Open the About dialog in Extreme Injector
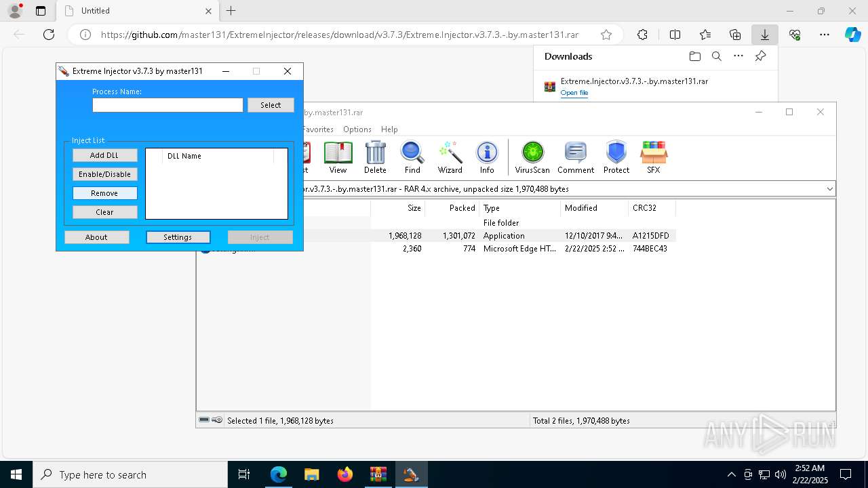The height and width of the screenshot is (488, 868). coord(96,237)
